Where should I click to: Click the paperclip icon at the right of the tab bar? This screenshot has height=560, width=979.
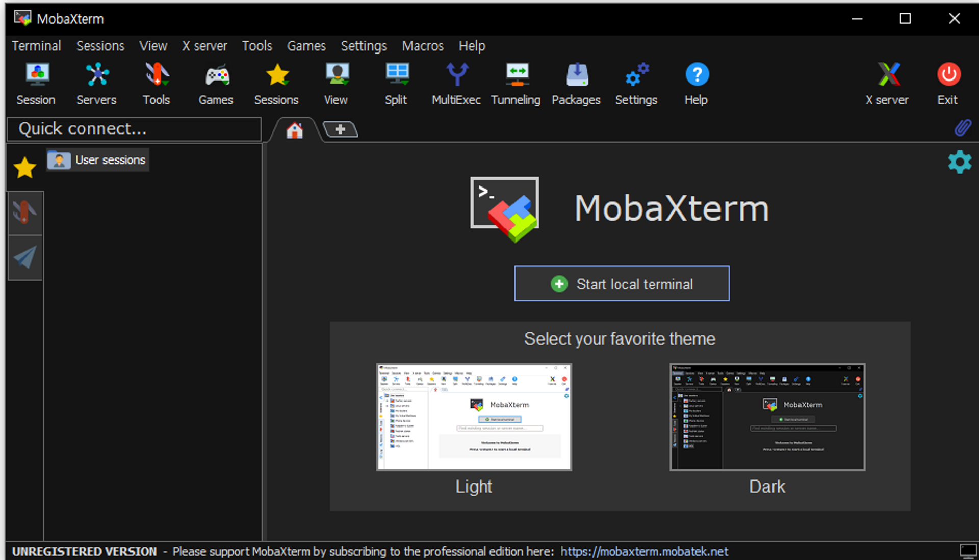[x=963, y=127]
